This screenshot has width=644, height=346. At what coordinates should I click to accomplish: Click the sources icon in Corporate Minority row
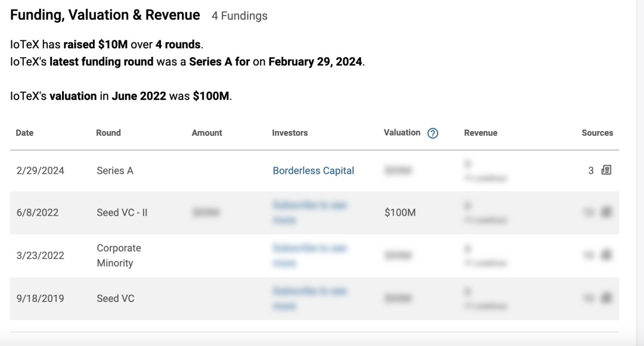point(606,255)
